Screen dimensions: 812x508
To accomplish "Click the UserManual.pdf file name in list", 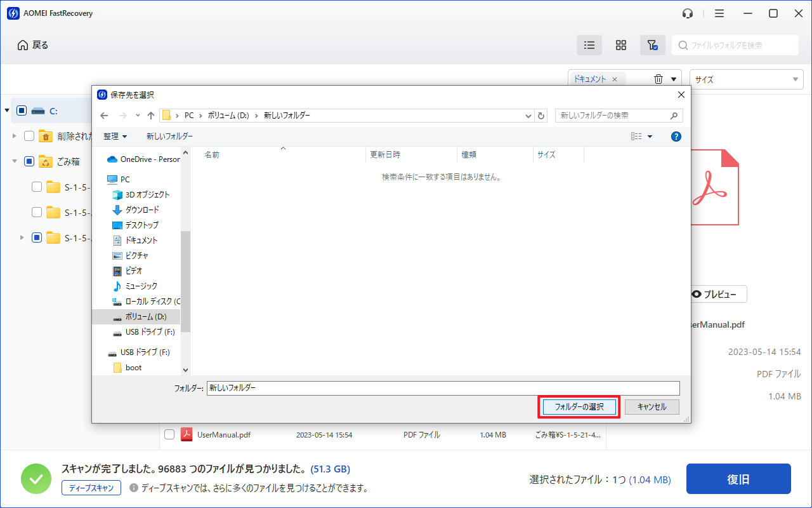I will point(224,435).
